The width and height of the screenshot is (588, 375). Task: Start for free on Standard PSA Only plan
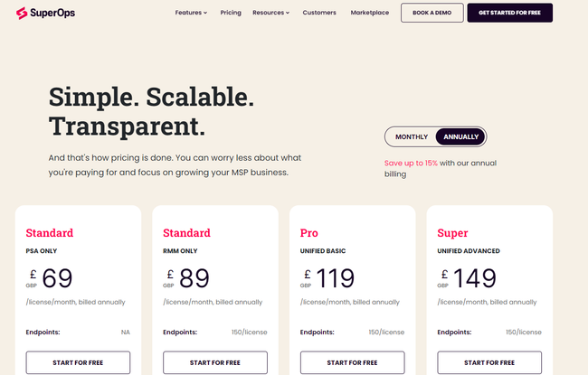(78, 362)
